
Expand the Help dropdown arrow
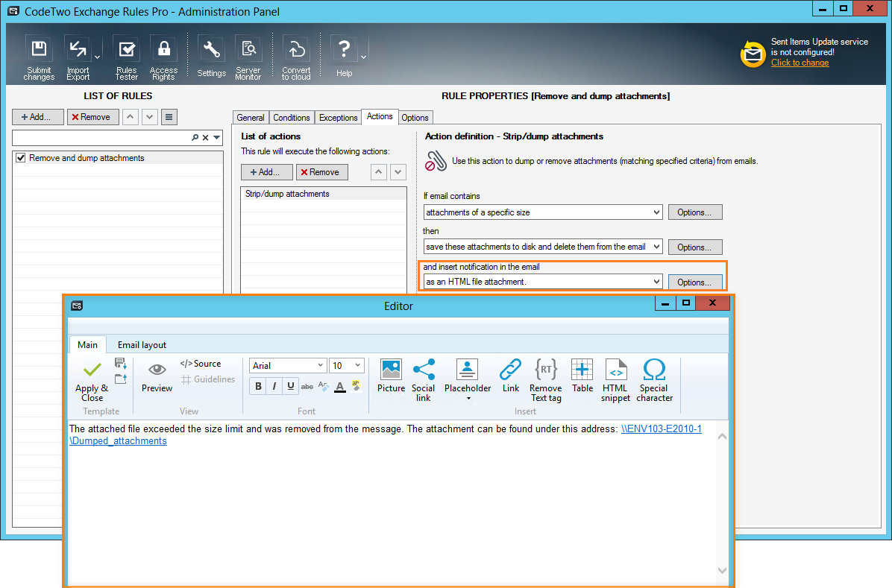click(363, 57)
